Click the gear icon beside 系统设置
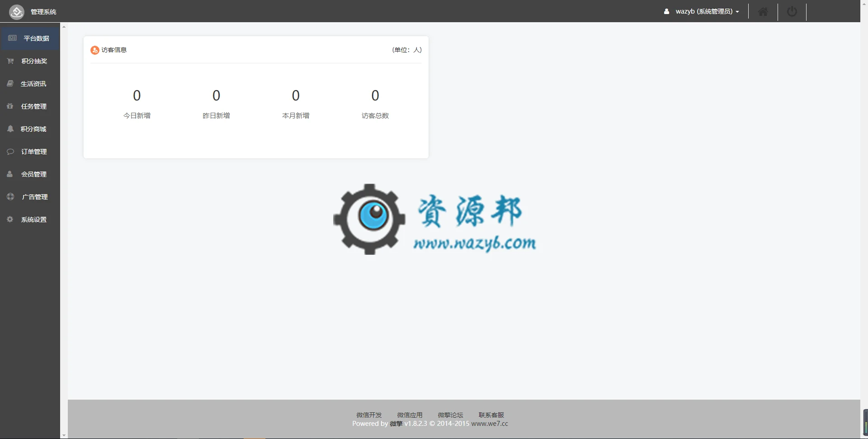The height and width of the screenshot is (439, 868). tap(10, 219)
